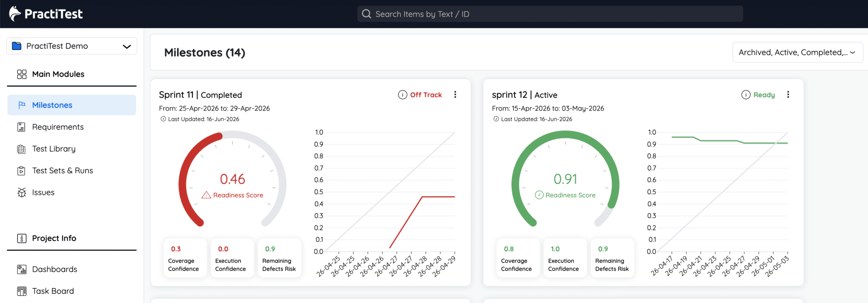This screenshot has height=303, width=868.
Task: Click the PractiTest logo
Action: tap(46, 14)
